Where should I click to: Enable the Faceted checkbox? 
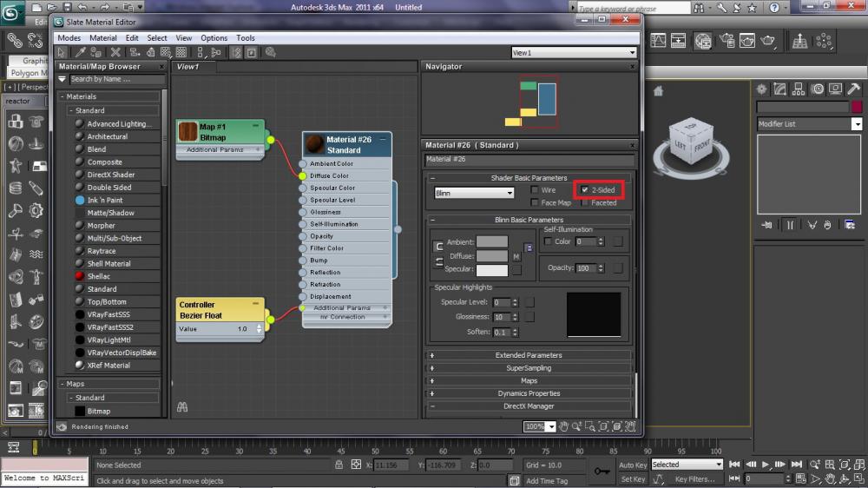(x=584, y=202)
